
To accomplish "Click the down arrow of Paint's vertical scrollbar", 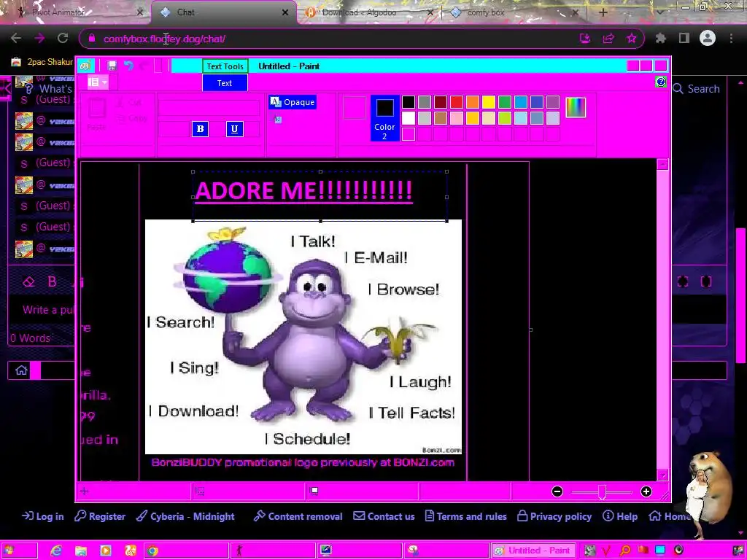I will tap(662, 475).
